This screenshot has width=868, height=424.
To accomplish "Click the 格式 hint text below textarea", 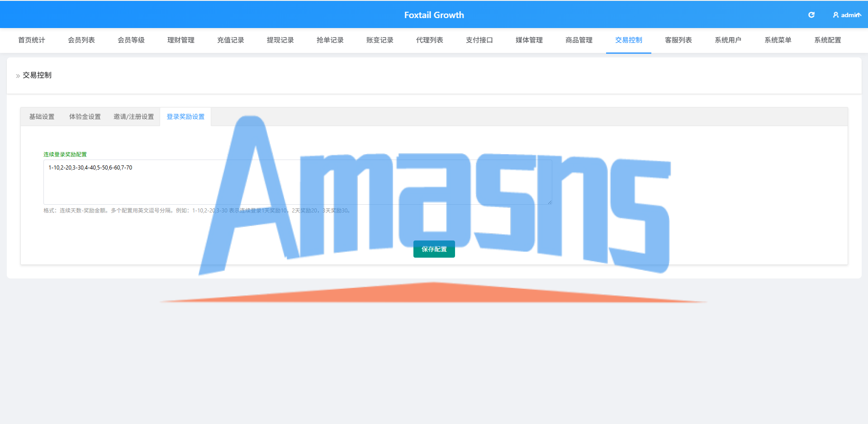I will coord(197,211).
